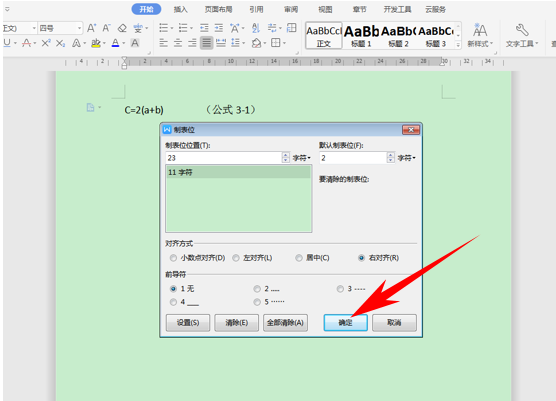Image resolution: width=556 pixels, height=401 pixels.
Task: Click the center alignment icon
Action: tap(178, 43)
